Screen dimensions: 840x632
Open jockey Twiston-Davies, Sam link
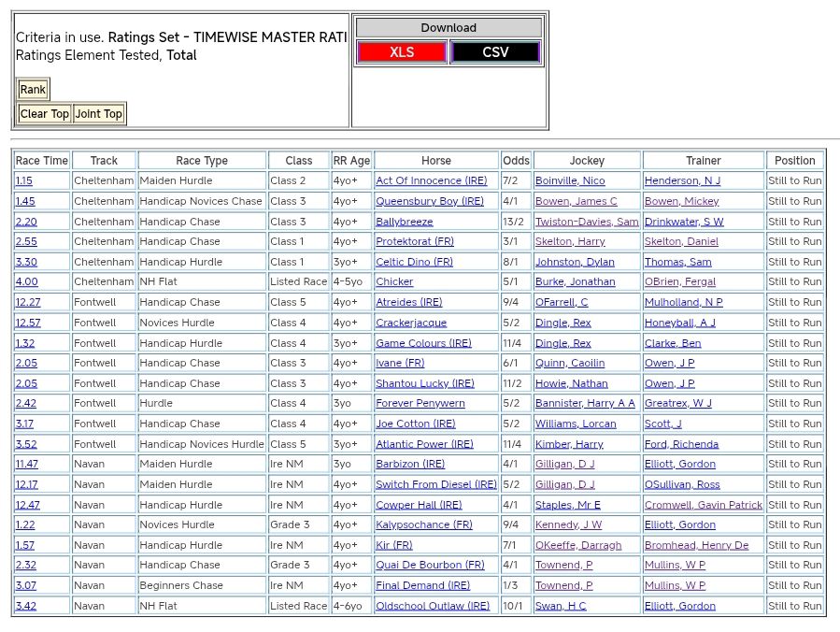(586, 223)
